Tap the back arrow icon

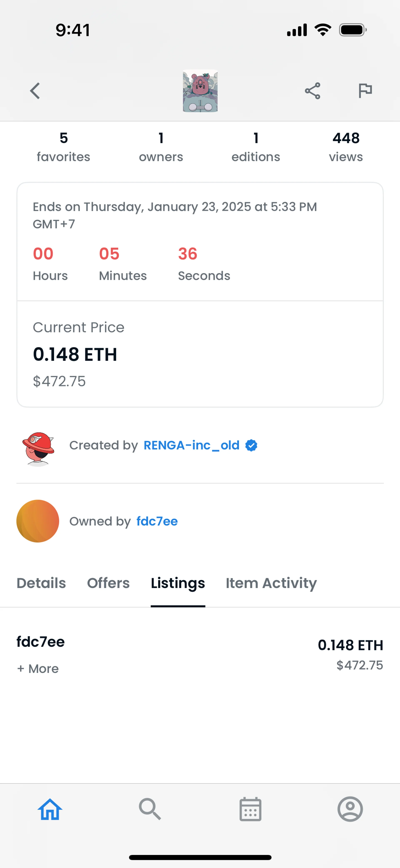(x=35, y=91)
